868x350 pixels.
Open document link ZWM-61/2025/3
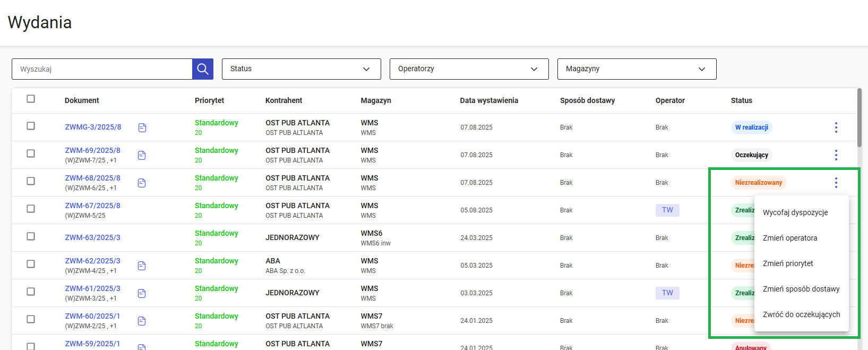[x=93, y=288]
